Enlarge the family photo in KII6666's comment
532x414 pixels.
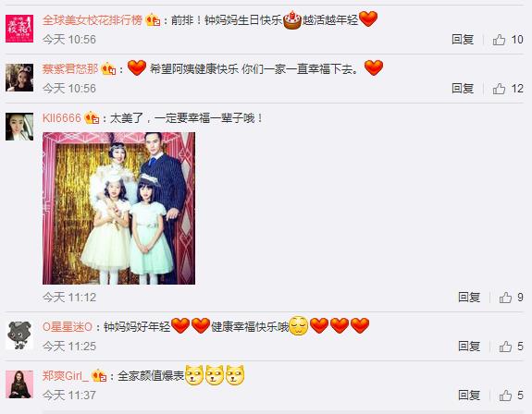(x=118, y=208)
